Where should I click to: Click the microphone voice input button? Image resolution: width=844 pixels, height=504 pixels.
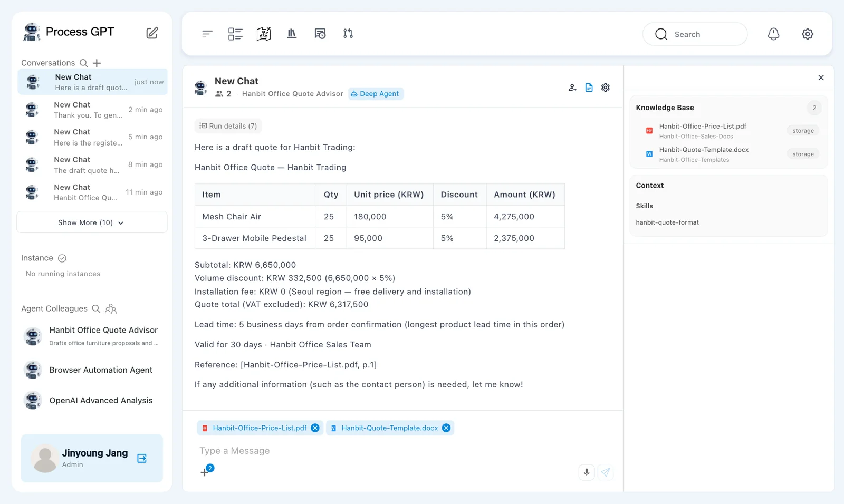click(587, 472)
